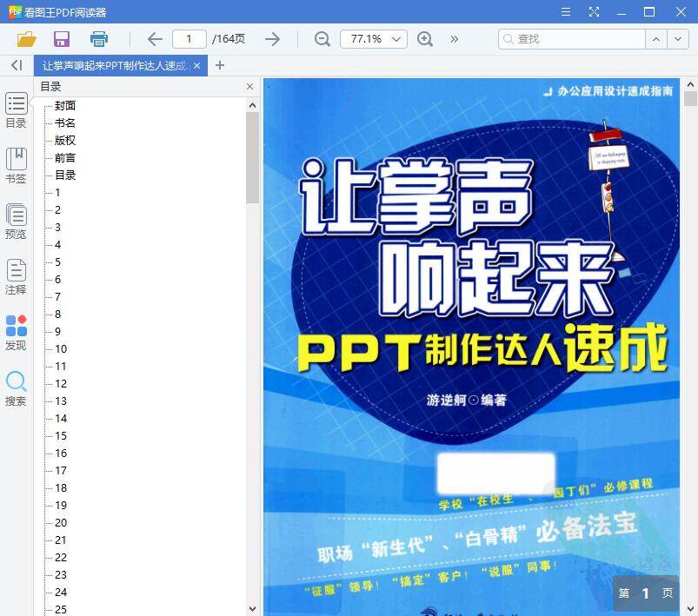This screenshot has height=616, width=698.
Task: Click the 让掌声响起来 cover page image
Action: (471, 347)
